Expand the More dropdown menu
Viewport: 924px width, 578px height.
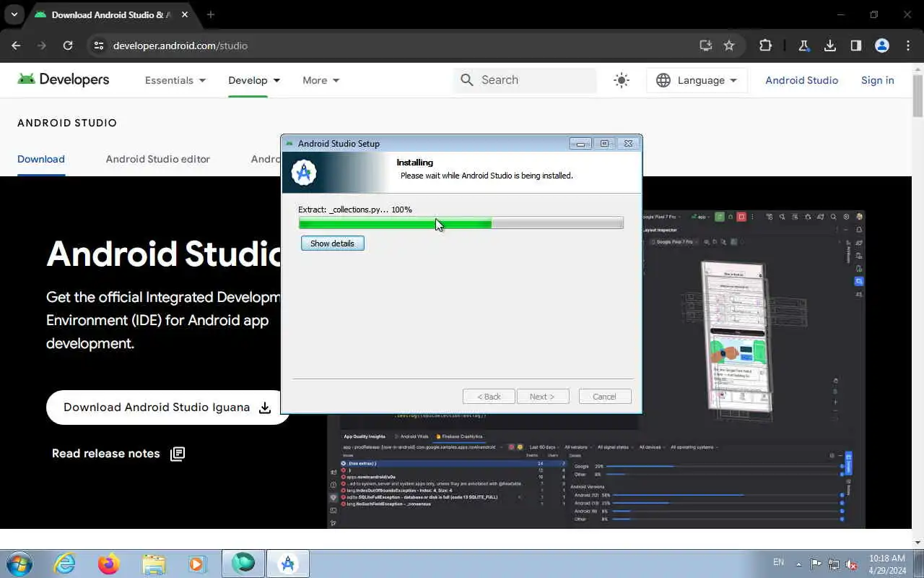click(321, 80)
